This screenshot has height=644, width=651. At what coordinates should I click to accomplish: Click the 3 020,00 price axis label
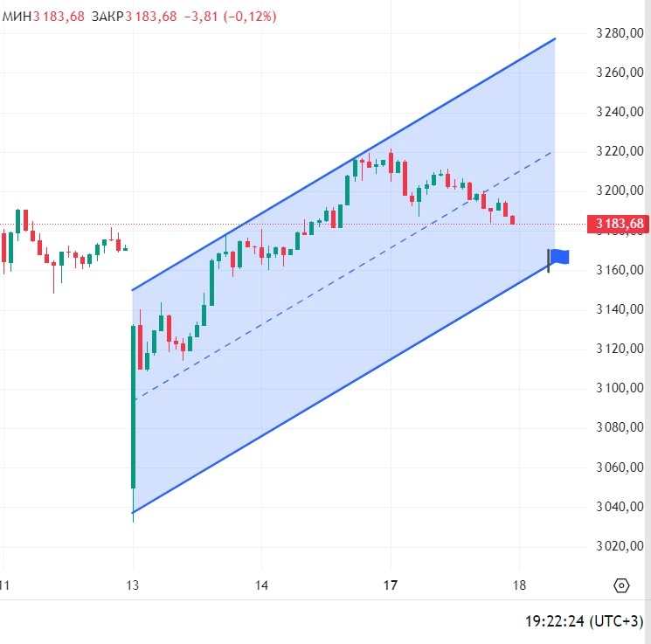tap(620, 545)
